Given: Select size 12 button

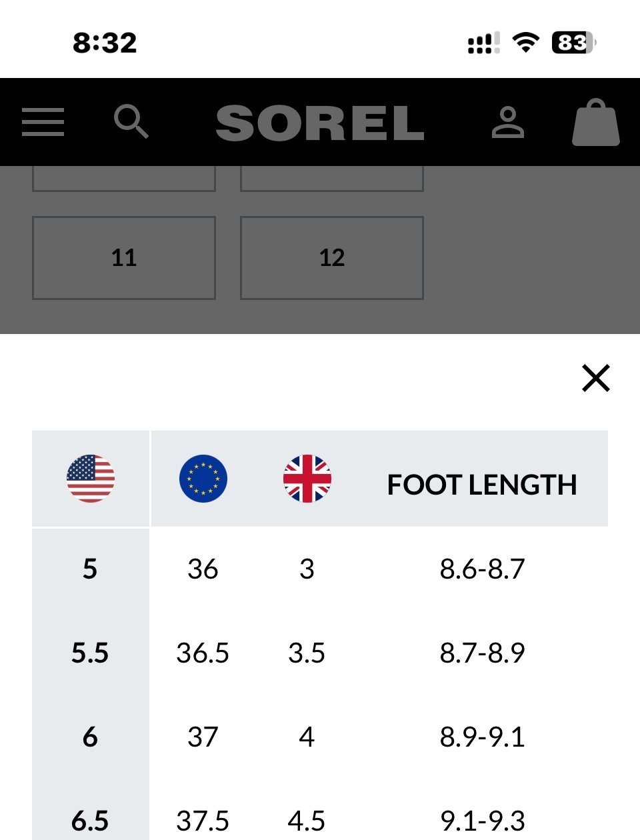Looking at the screenshot, I should (x=332, y=258).
